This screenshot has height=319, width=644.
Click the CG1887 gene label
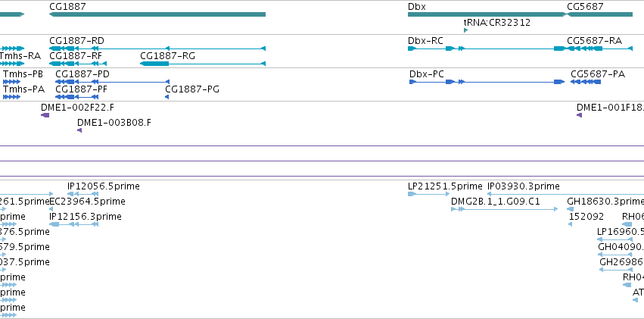click(x=67, y=7)
